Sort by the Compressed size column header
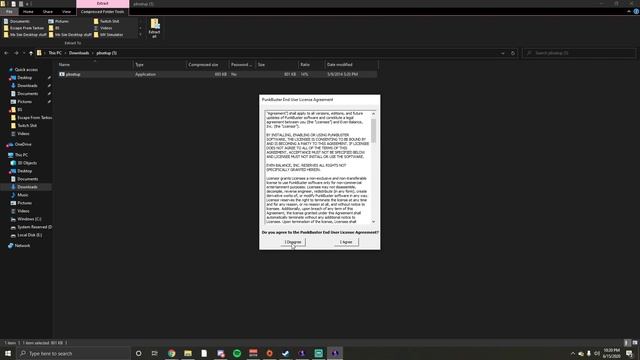The image size is (640, 360). pyautogui.click(x=207, y=64)
